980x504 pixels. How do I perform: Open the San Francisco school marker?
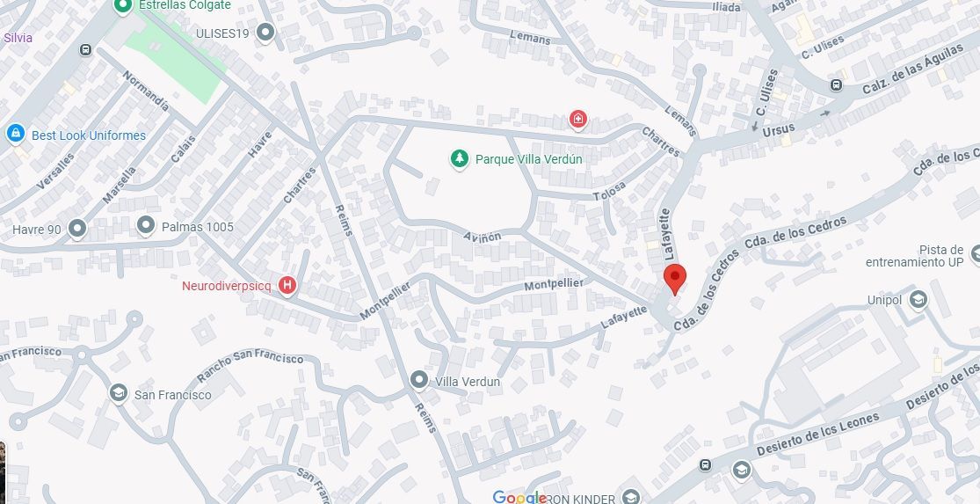[118, 393]
